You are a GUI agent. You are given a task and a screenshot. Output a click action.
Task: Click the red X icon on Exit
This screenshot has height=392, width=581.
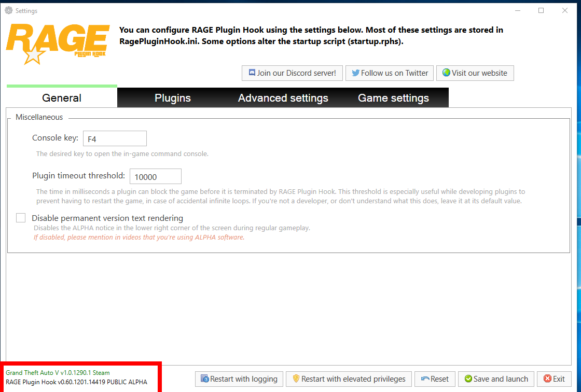[x=547, y=379]
